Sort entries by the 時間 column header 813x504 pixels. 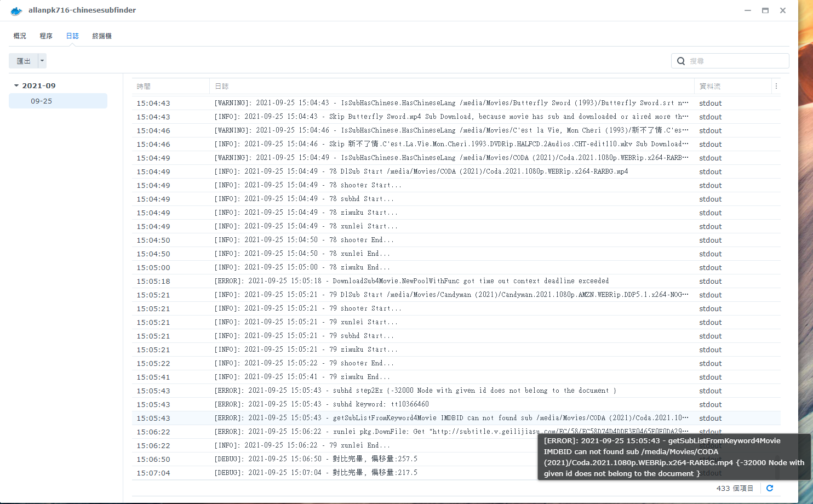click(x=144, y=86)
